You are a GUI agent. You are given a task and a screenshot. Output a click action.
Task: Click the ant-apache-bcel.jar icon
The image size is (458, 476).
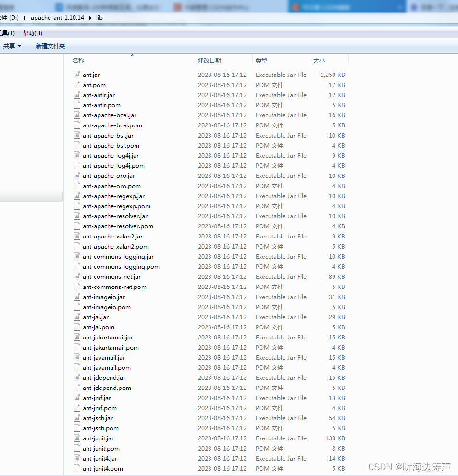point(77,115)
